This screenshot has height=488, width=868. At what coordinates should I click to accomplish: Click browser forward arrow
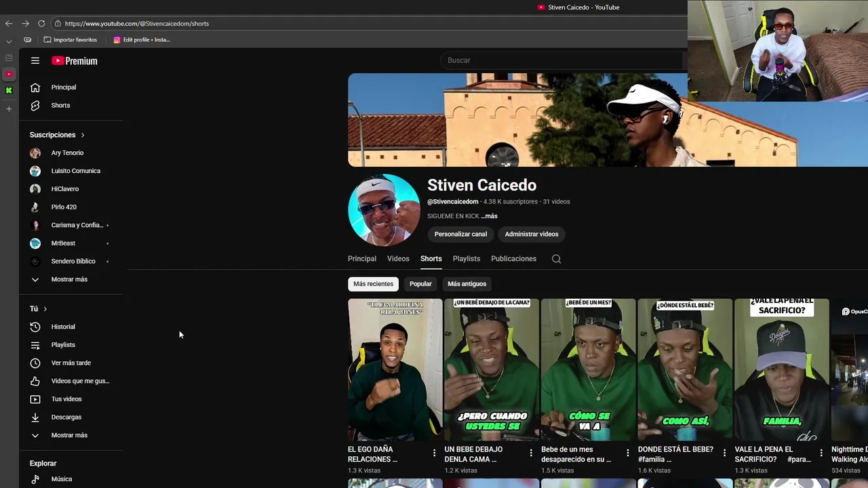coord(25,24)
